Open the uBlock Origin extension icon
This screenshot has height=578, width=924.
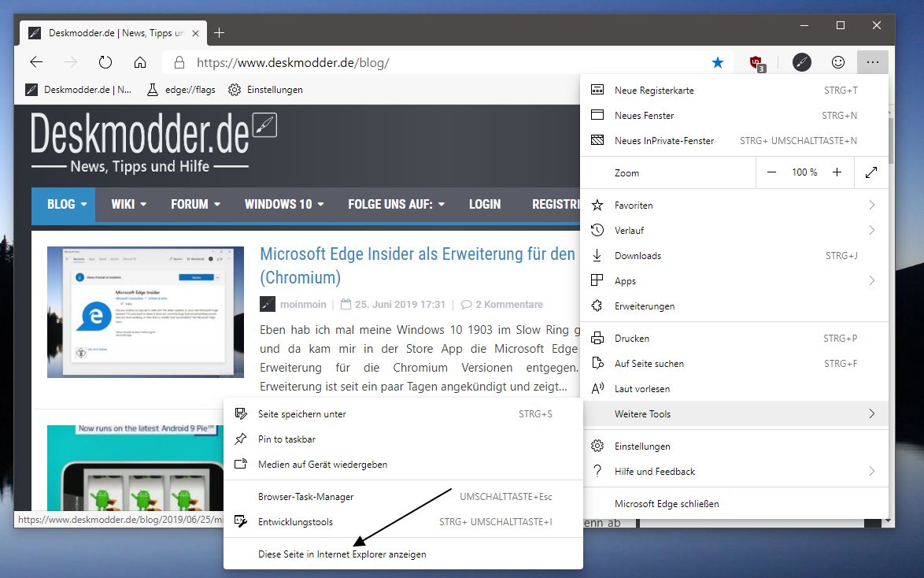(756, 62)
